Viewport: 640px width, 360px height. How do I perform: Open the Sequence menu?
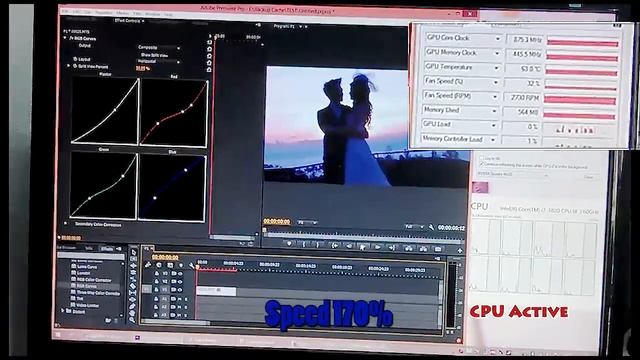pyautogui.click(x=103, y=13)
